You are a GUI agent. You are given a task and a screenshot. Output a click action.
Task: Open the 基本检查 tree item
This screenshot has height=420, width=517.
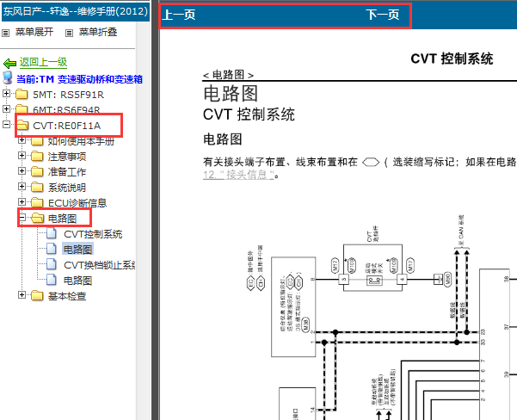67,296
